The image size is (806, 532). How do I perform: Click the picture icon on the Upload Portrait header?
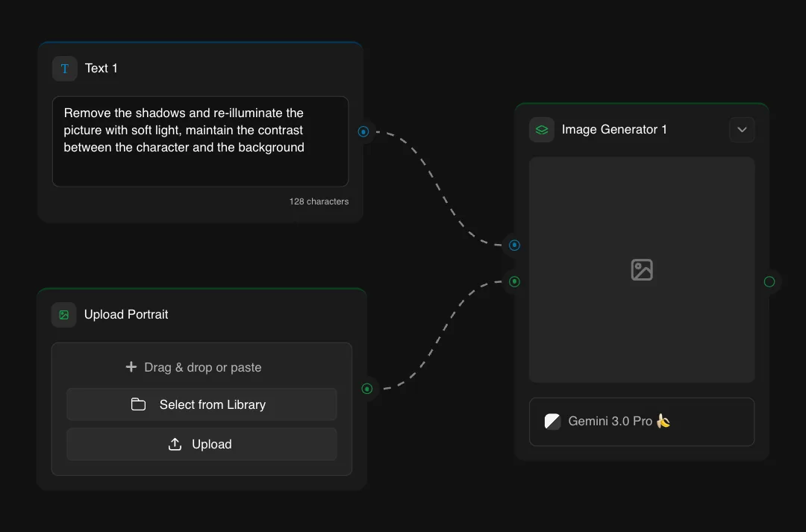pyautogui.click(x=63, y=314)
